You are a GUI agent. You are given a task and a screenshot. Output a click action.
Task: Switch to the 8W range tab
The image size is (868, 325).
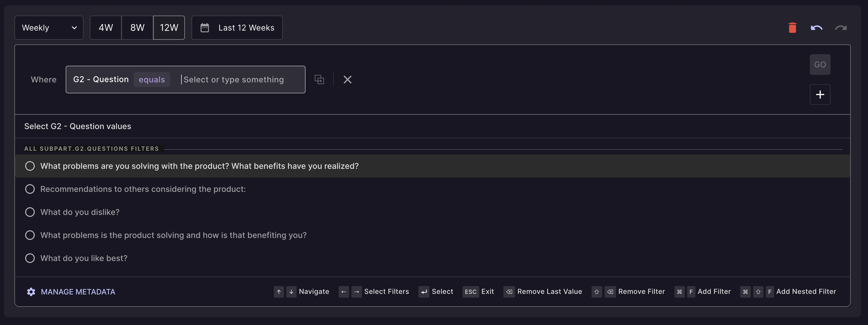(x=137, y=28)
